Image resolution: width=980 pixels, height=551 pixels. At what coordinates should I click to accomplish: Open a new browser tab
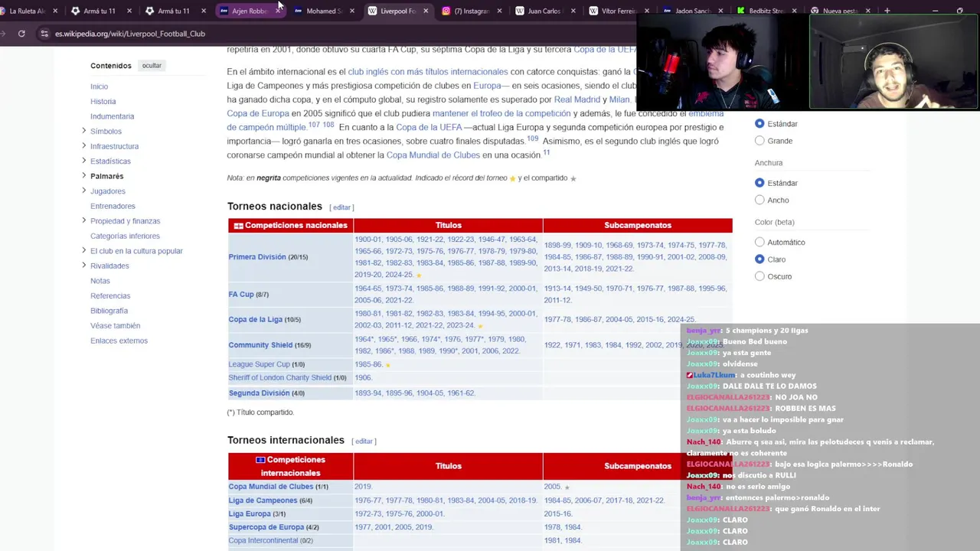887,11
